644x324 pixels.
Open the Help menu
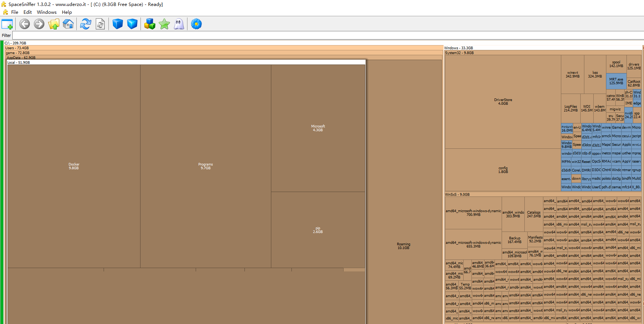pyautogui.click(x=67, y=12)
